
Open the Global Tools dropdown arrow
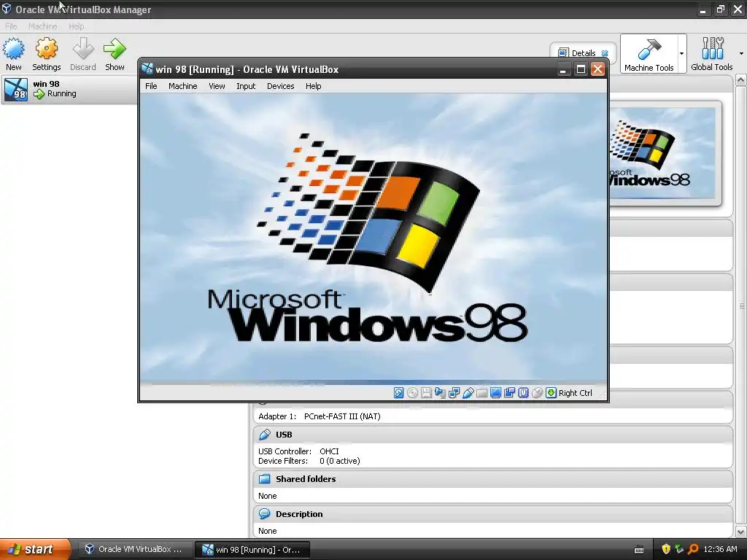[741, 53]
